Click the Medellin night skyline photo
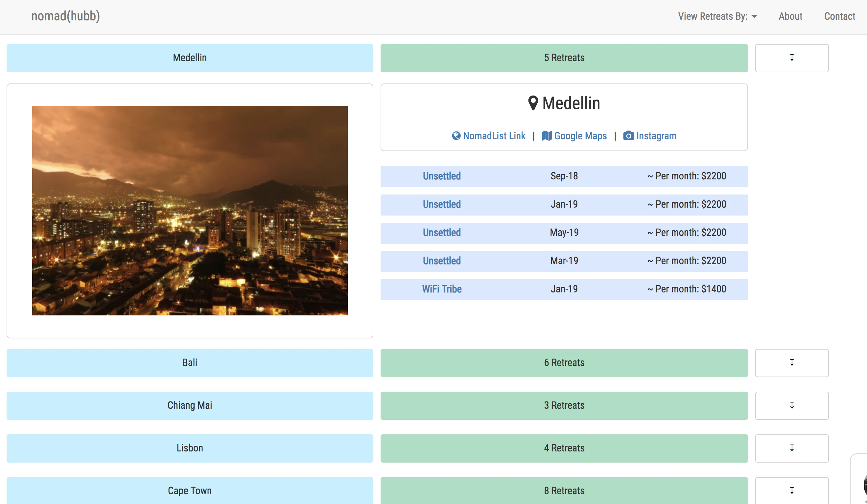This screenshot has width=867, height=504. coord(190,210)
